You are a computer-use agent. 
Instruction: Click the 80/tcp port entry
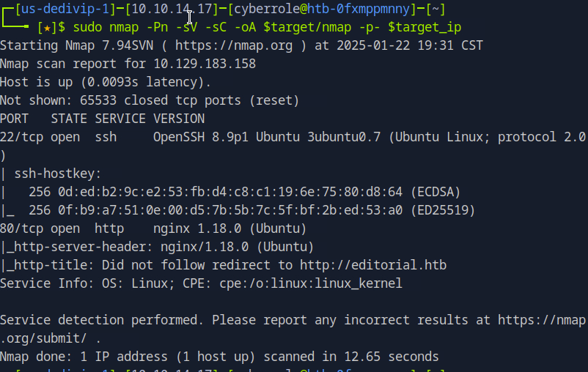pos(22,228)
